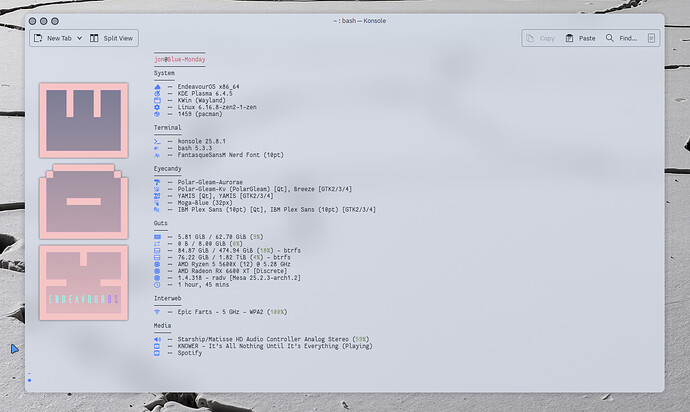Click the GPU icon beside AMD Radeon RX 6600 XT

pos(157,271)
